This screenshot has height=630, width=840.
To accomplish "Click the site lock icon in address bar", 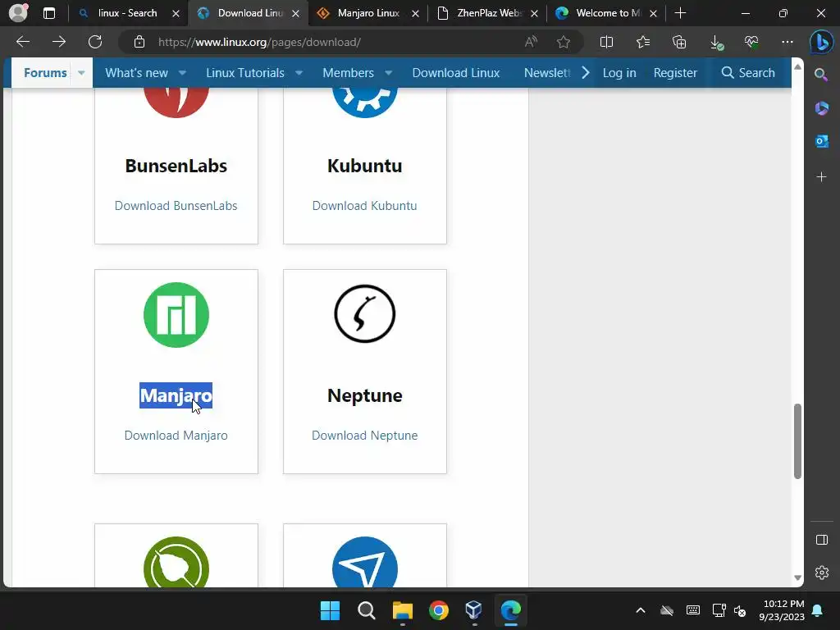I will [x=139, y=42].
